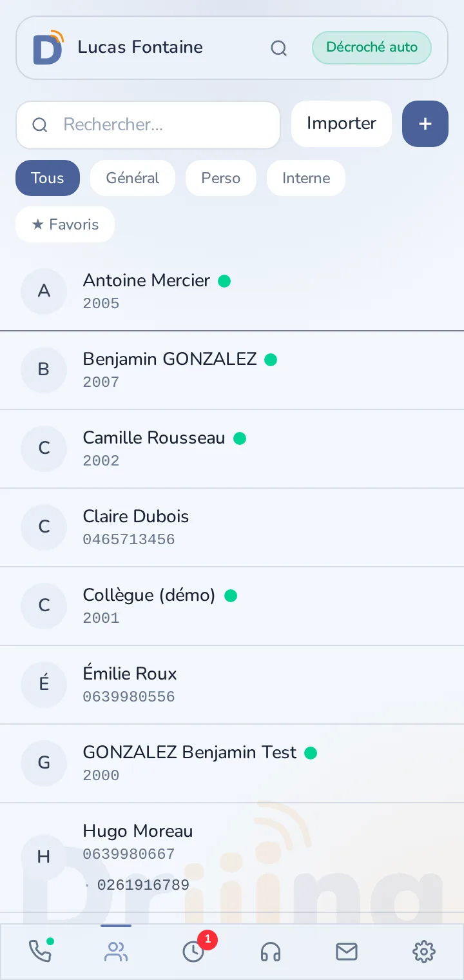464x980 pixels.
Task: Open the contacts tab icon
Action: [116, 952]
